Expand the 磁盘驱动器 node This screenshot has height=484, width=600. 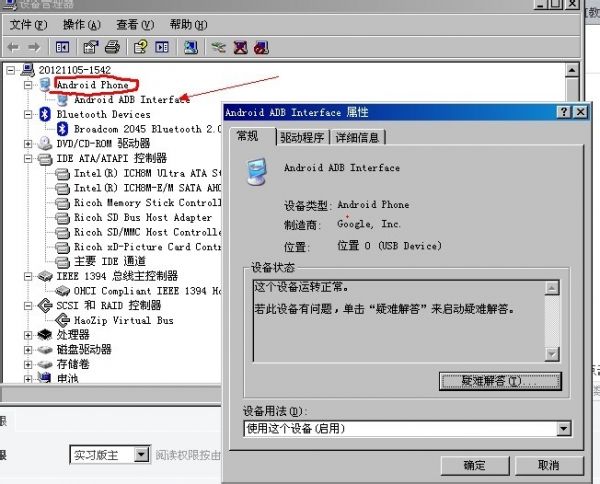click(28, 350)
